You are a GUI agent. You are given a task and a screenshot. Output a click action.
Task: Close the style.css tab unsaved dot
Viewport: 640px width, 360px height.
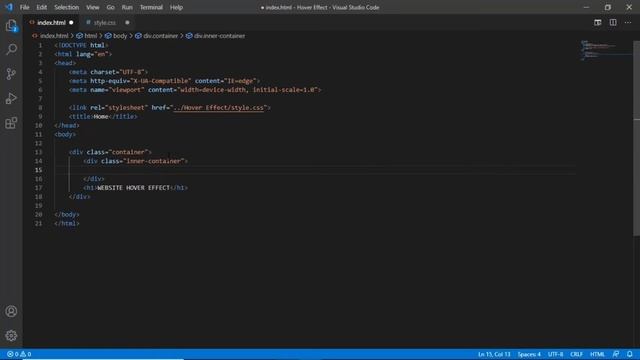(x=127, y=22)
